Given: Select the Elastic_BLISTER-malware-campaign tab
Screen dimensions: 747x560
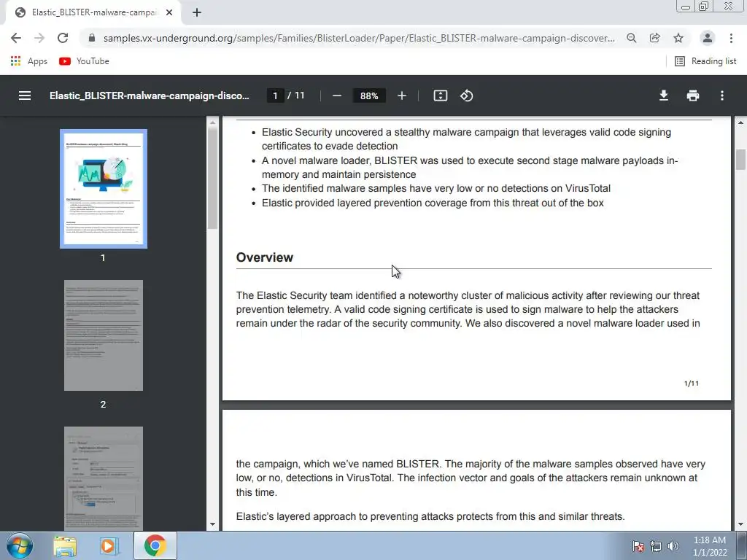Looking at the screenshot, I should point(93,13).
